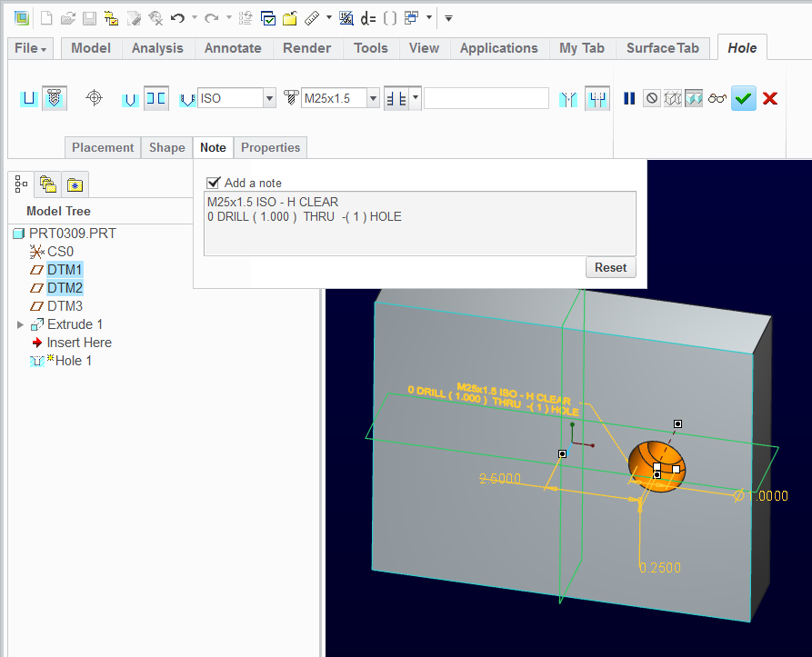
Task: Click the Measure ruler icon
Action: pos(312,18)
